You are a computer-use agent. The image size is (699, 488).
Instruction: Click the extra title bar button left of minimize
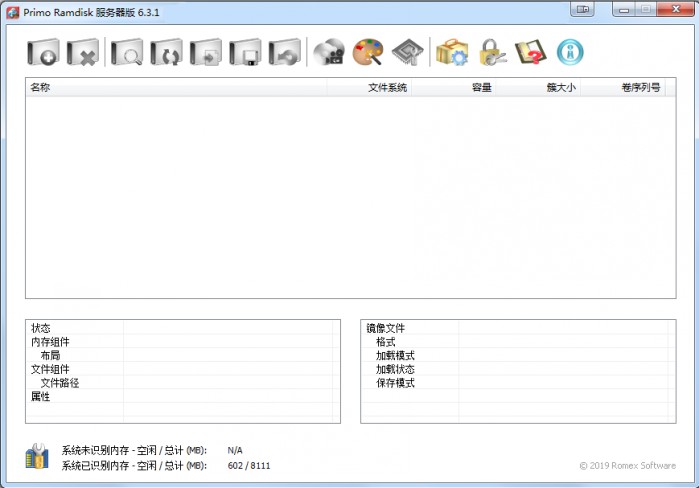(x=582, y=9)
